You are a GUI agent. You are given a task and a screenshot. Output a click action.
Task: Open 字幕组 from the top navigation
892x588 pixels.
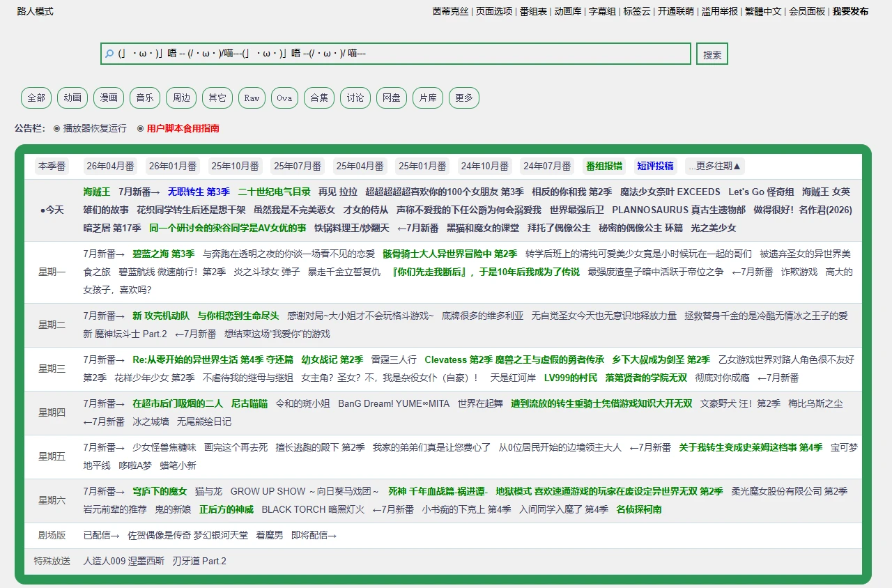[602, 11]
